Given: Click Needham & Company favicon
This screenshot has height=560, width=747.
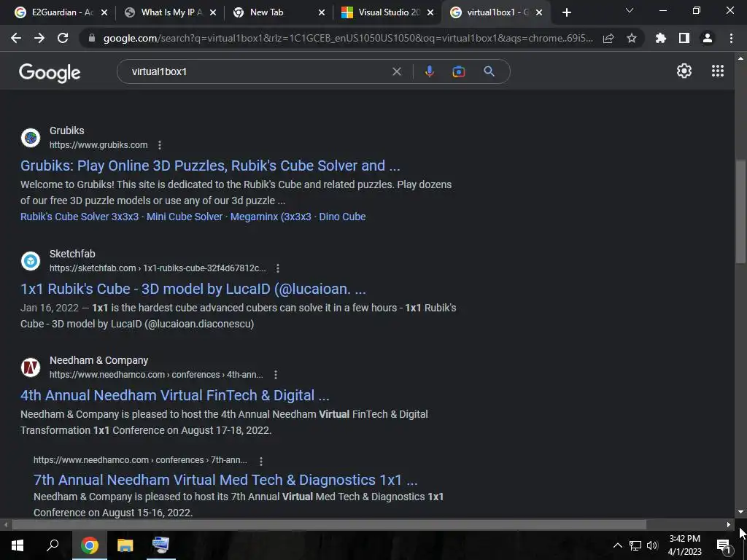Looking at the screenshot, I should [31, 367].
